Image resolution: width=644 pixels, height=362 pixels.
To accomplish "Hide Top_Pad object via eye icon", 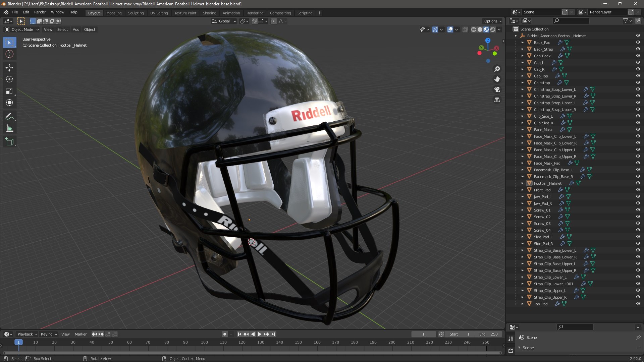I will [638, 304].
